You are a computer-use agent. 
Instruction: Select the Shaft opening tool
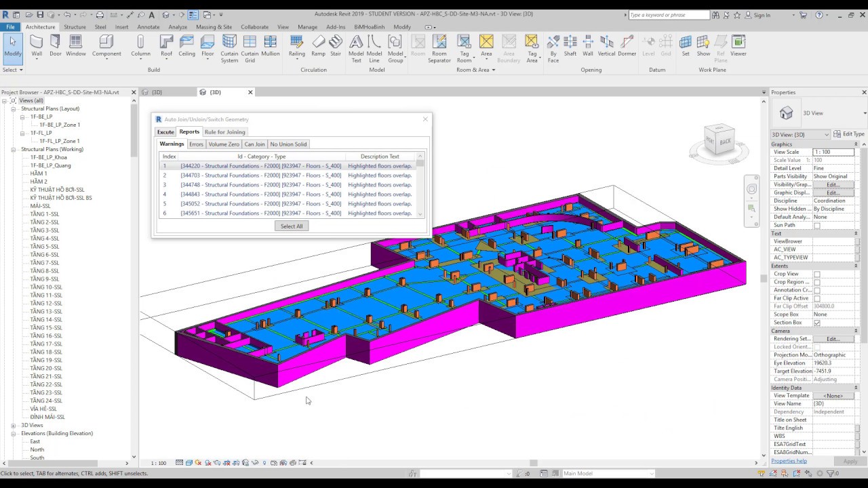click(x=570, y=46)
